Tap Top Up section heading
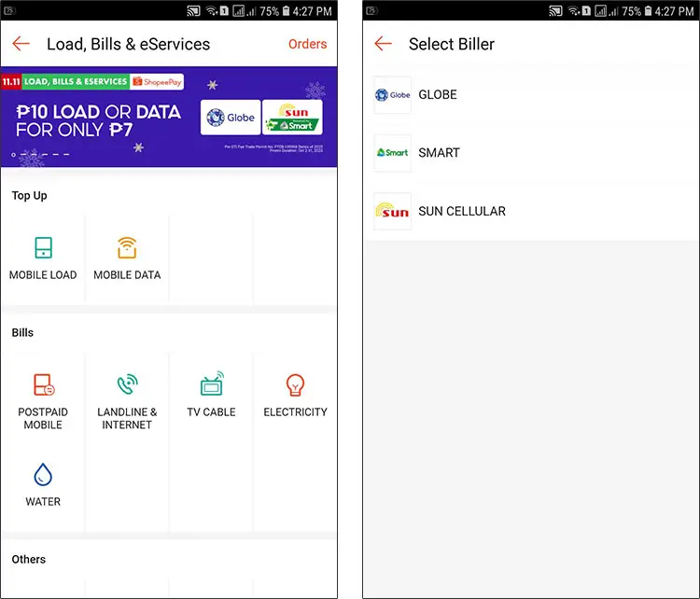700x599 pixels. 30,196
